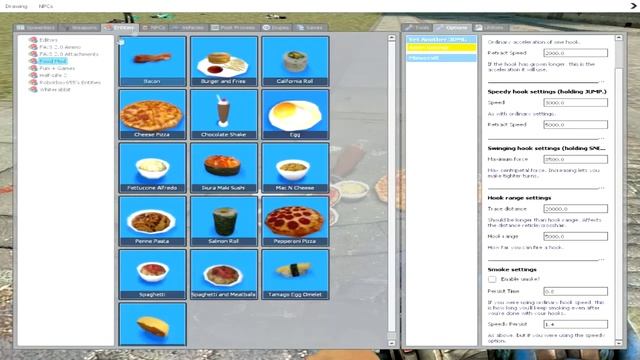This screenshot has height=360, width=640.
Task: Click the entity list scrollbar up arrow
Action: tap(392, 38)
